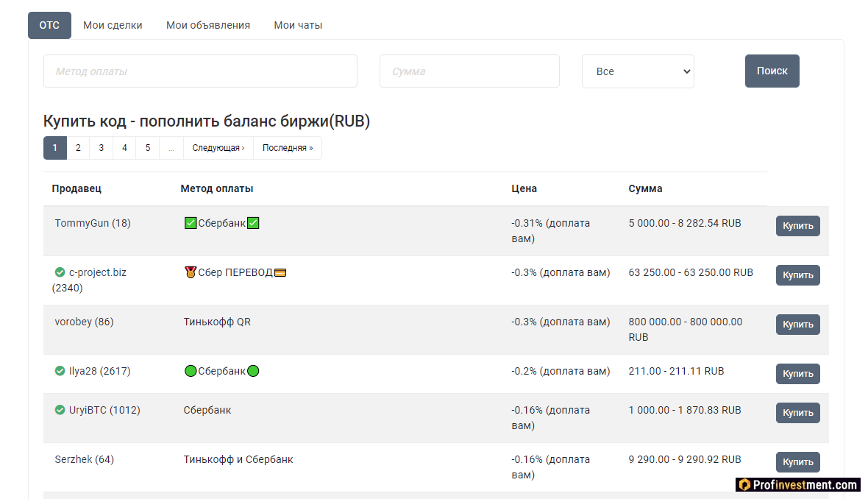Switch to Мои сделки tab
Viewport: 868px width, 499px height.
point(113,25)
